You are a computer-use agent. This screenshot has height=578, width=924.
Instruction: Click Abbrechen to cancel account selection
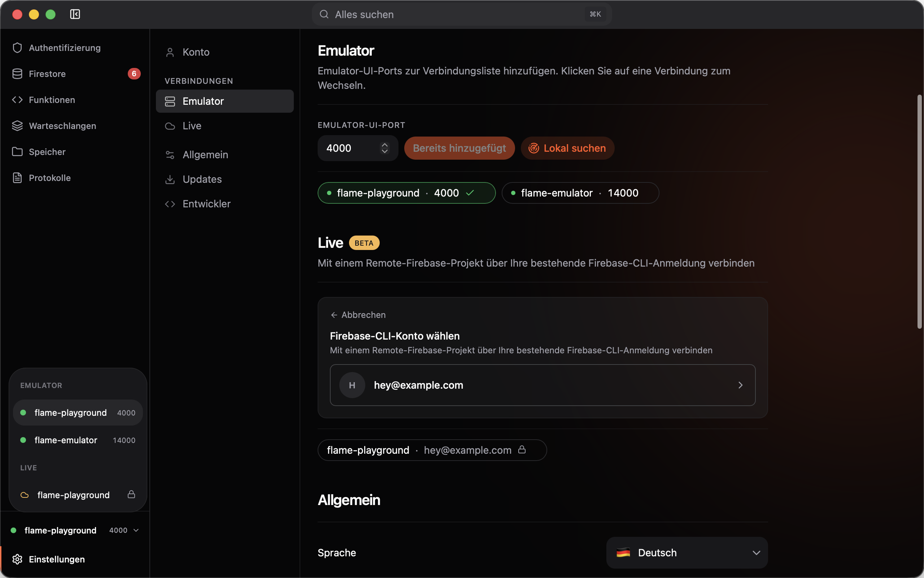point(358,315)
